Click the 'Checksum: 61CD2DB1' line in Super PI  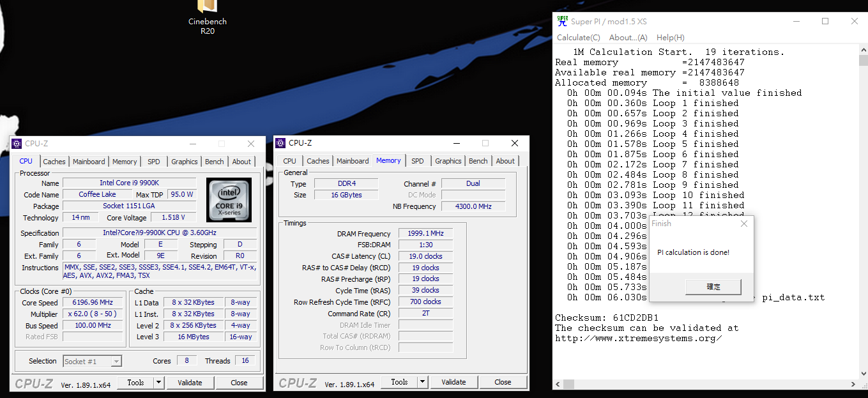coord(607,318)
